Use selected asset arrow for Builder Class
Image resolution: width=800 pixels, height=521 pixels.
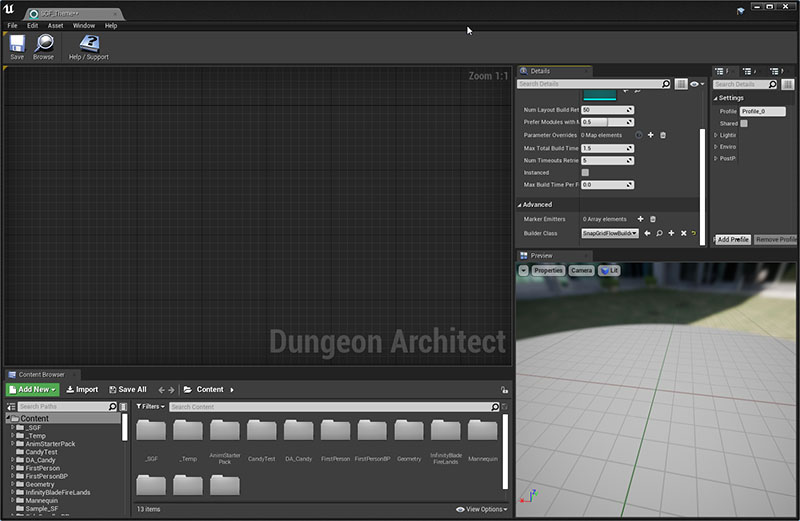(x=647, y=233)
